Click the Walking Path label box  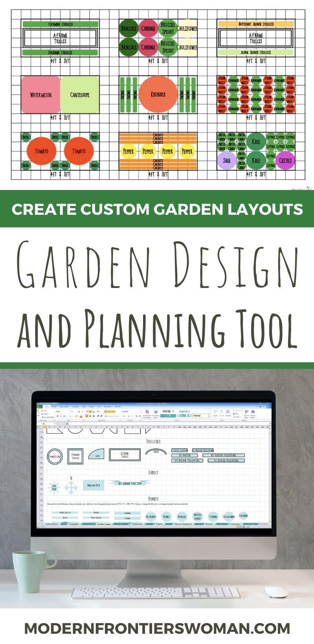[94, 485]
